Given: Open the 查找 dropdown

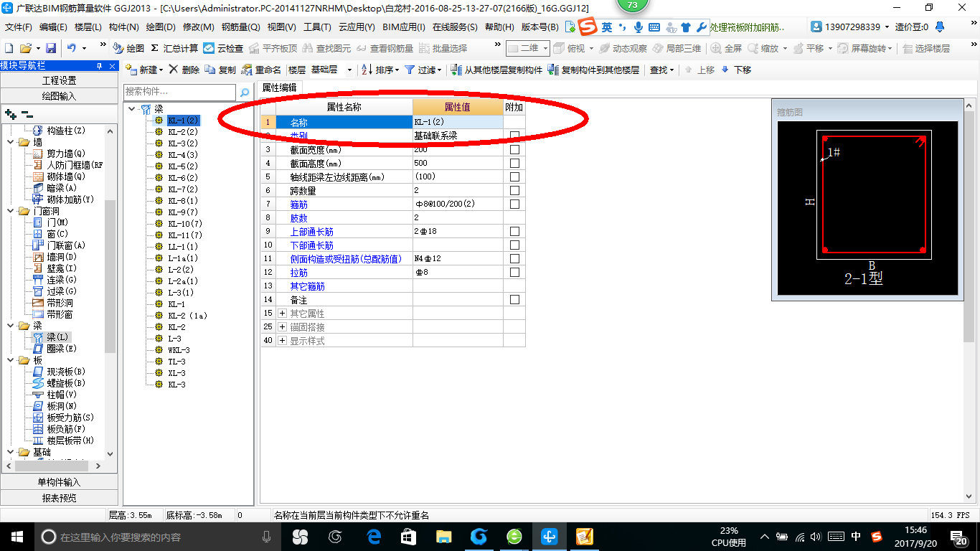Looking at the screenshot, I should [x=661, y=70].
